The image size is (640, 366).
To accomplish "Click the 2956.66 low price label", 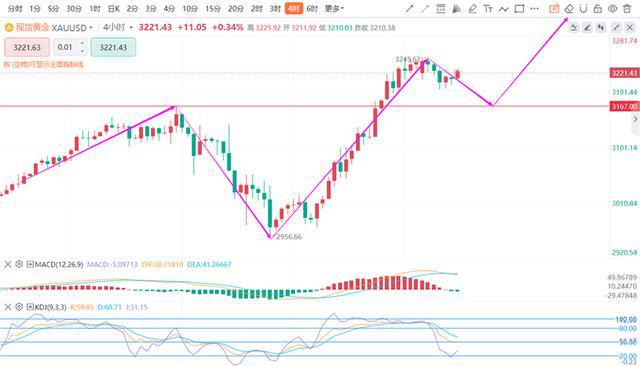I will pos(289,237).
